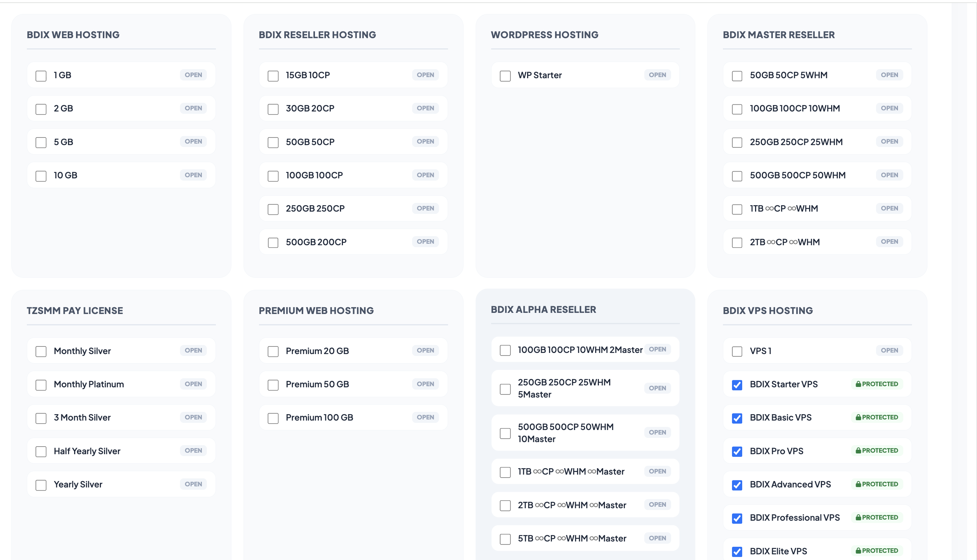Image resolution: width=977 pixels, height=560 pixels.
Task: Click the lock icon on BDIX Professional VPS
Action: [x=858, y=517]
